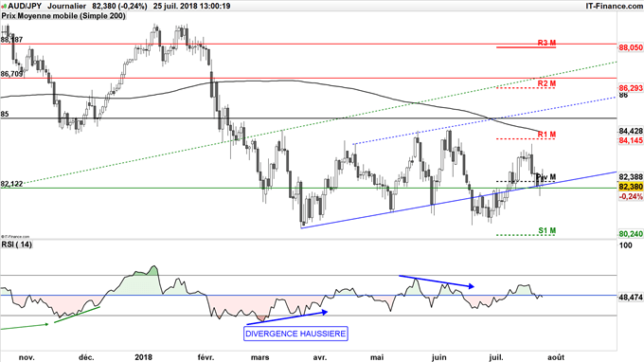The image size is (644, 362).
Task: Click the RSI ( 14) indicator label
Action: tap(16, 244)
